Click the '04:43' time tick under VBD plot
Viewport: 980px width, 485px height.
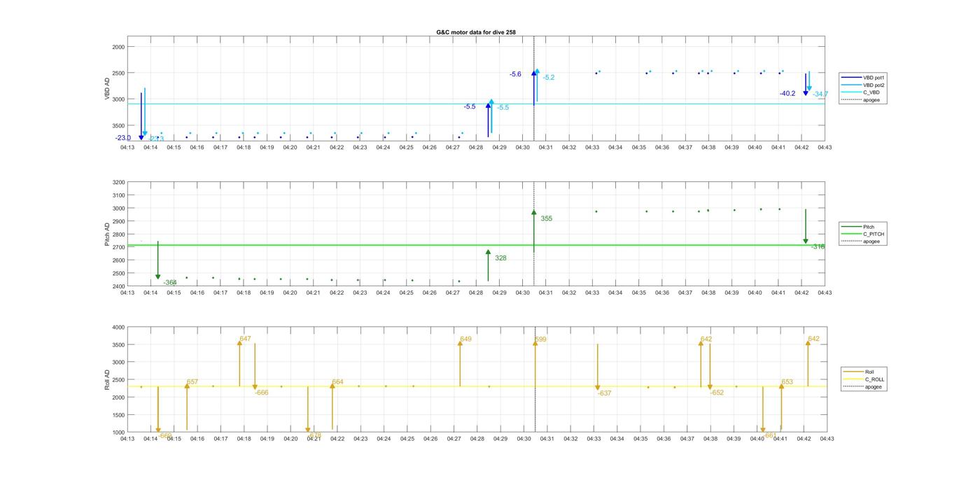(825, 148)
